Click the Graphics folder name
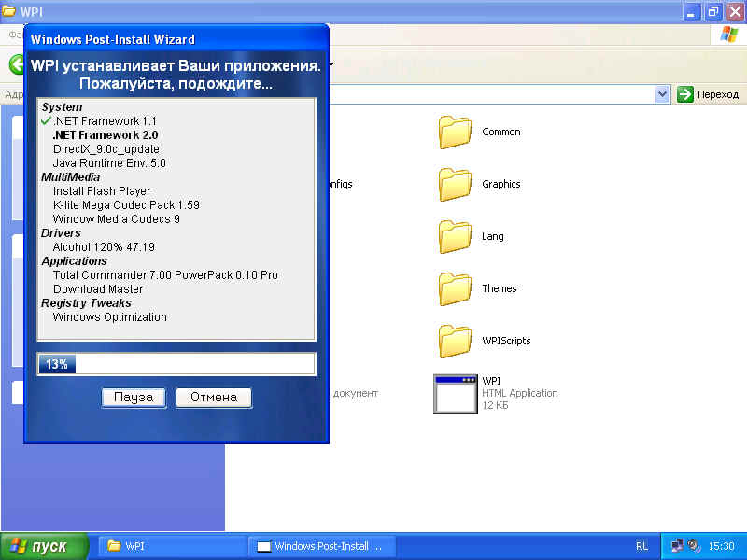This screenshot has height=560, width=747. [501, 184]
